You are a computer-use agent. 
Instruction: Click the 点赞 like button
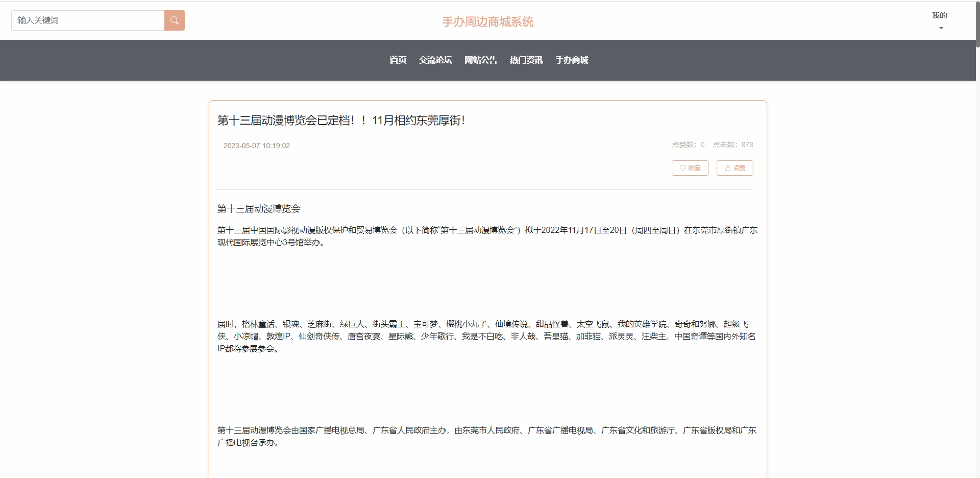pos(734,168)
